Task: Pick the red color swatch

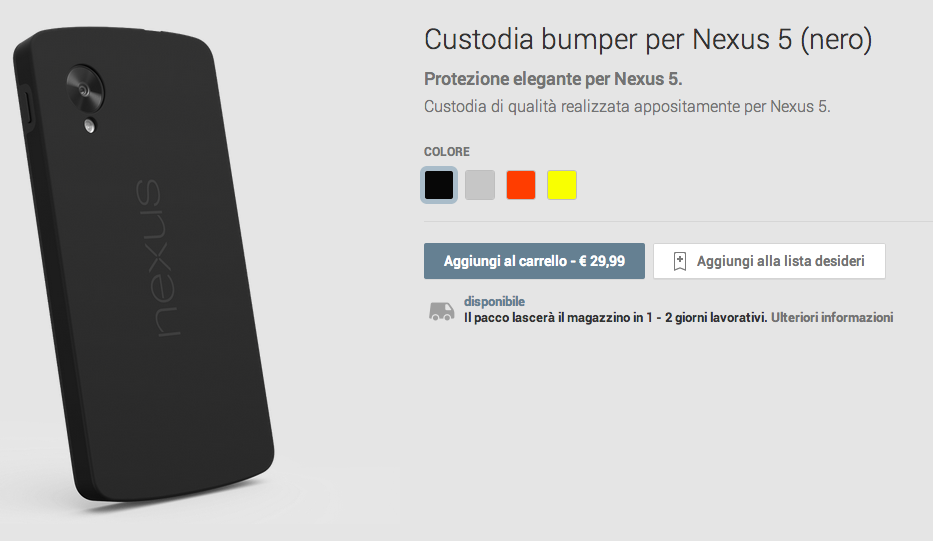Action: coord(521,184)
